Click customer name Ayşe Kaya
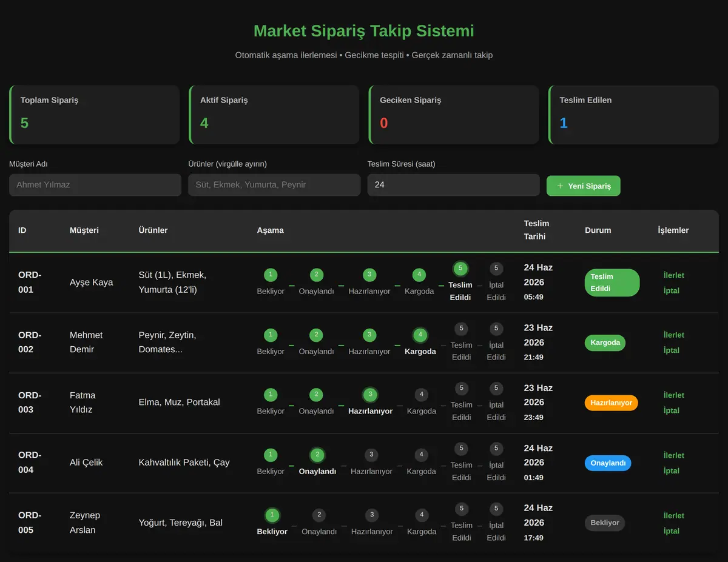 (x=91, y=283)
